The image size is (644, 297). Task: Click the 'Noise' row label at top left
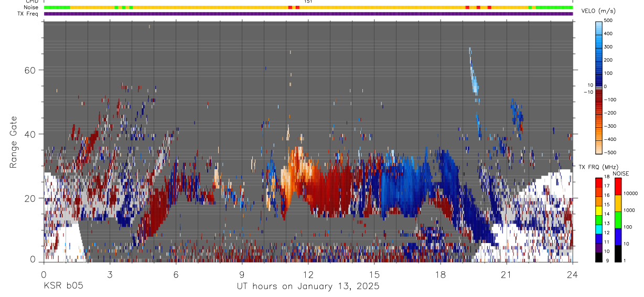tap(31, 7)
